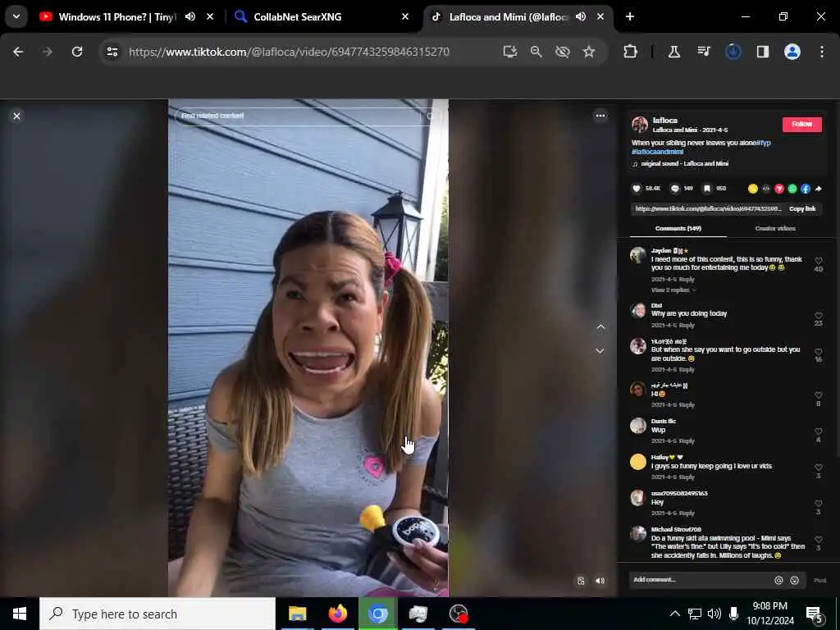Open more share options arrow
The height and width of the screenshot is (630, 840).
(818, 189)
